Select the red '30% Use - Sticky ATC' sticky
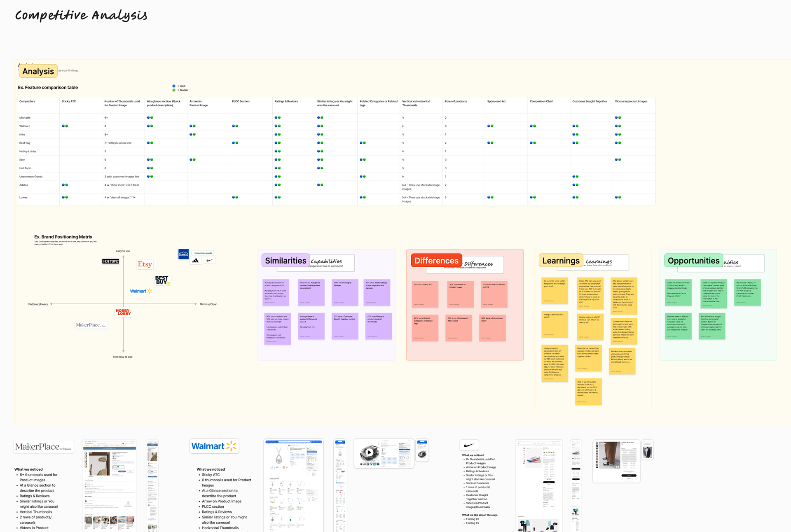This screenshot has width=791, height=532. point(425,294)
